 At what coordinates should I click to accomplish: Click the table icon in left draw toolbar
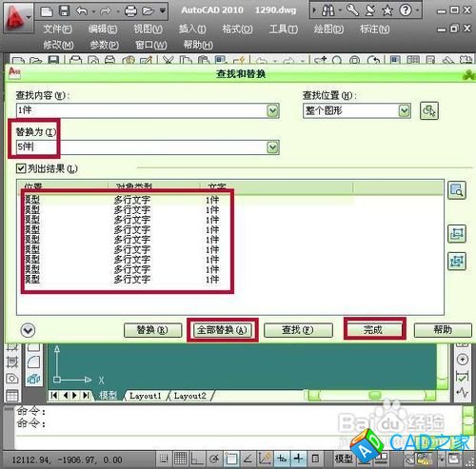pyautogui.click(x=12, y=396)
